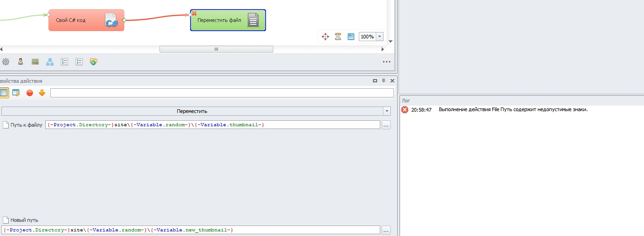Maximize the action properties panel
This screenshot has width=644, height=236.
pos(375,80)
